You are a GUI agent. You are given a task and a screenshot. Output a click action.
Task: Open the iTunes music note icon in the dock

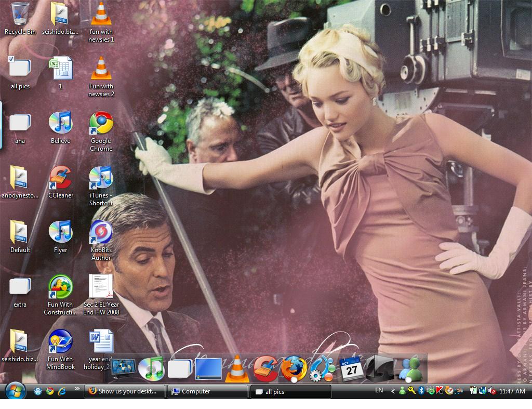point(151,368)
